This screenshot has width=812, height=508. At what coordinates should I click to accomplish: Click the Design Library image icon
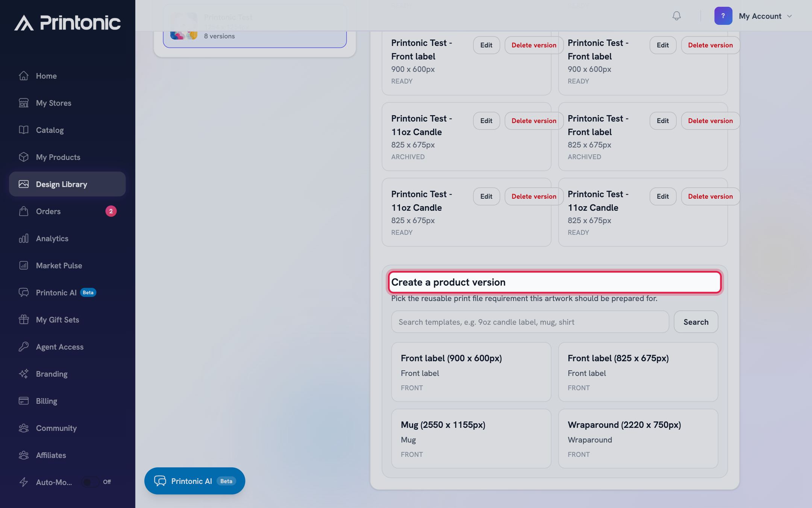(x=24, y=184)
